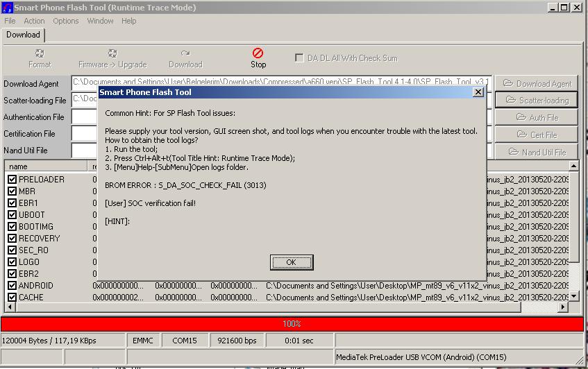Viewport: 588px width, 369px height.
Task: Enable DA DL All With Check Sum
Action: [300, 58]
